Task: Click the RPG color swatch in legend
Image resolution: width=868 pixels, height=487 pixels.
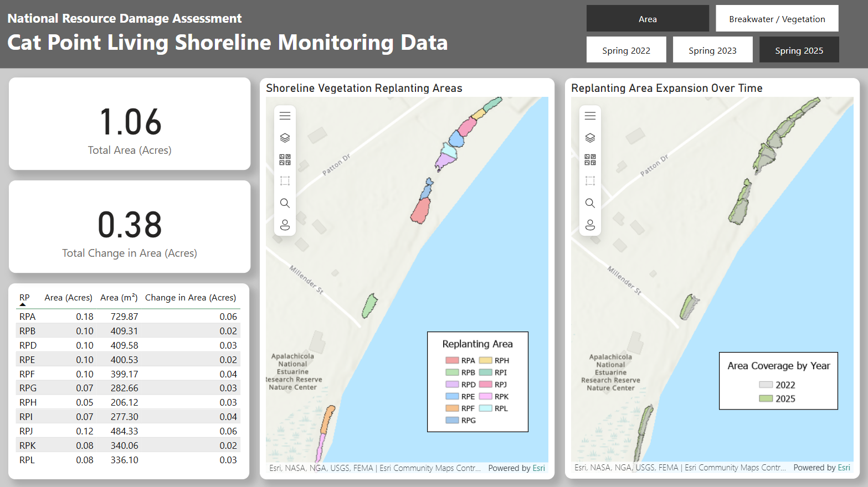Action: (x=452, y=421)
